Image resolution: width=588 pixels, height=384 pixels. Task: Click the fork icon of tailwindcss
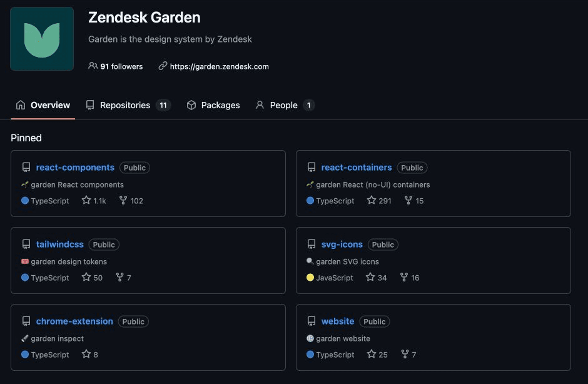point(119,277)
